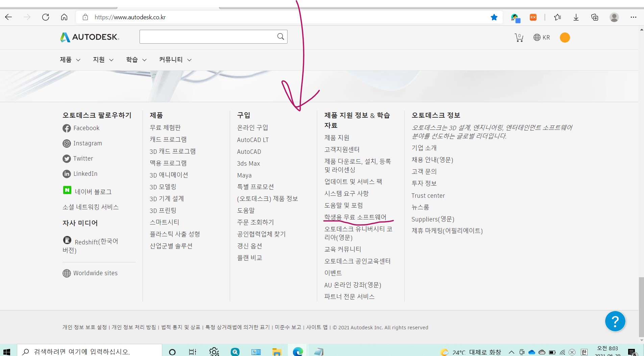644x356 pixels.
Task: Open the browser settings ellipsis menu
Action: point(634,17)
